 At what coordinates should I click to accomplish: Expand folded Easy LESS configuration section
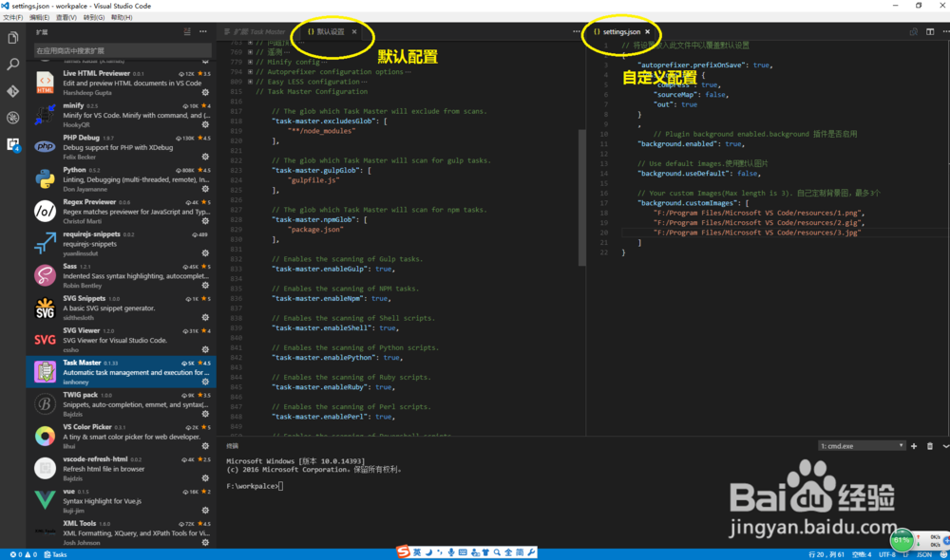click(x=250, y=82)
